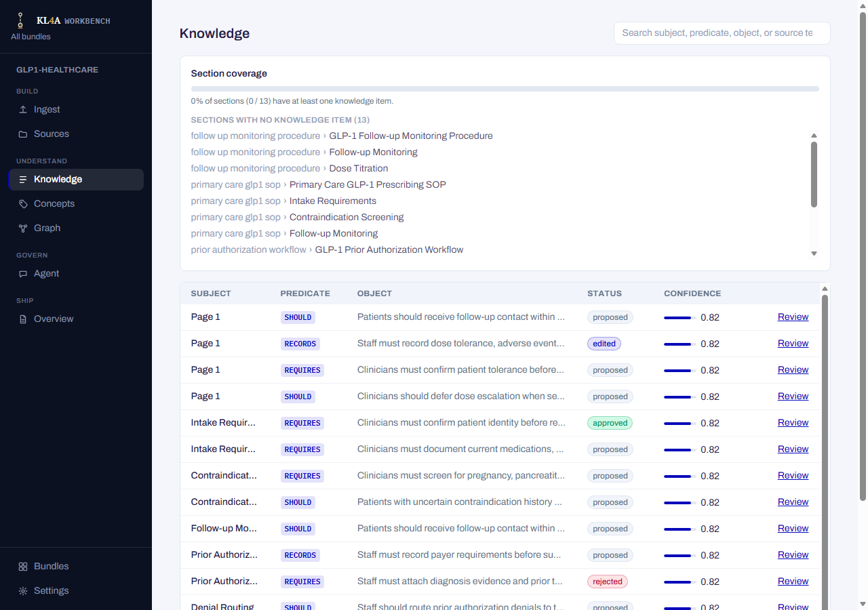
Task: Review the payer requirements RECORDS item
Action: click(x=793, y=554)
